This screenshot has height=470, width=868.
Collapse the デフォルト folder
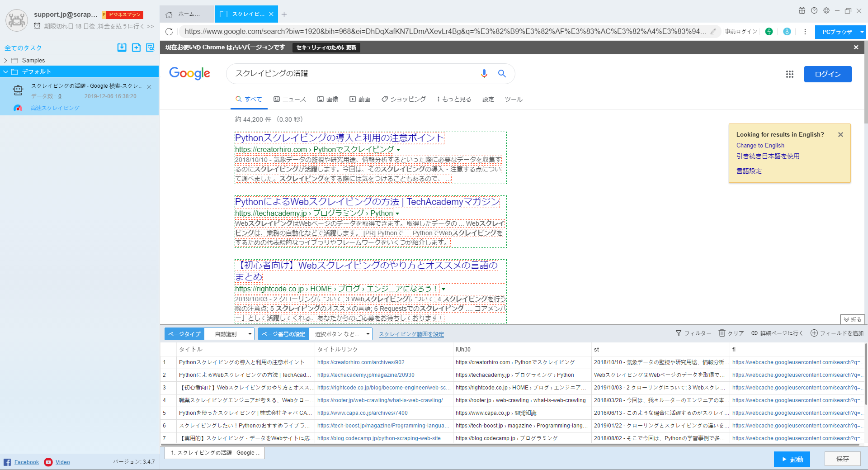(5, 71)
